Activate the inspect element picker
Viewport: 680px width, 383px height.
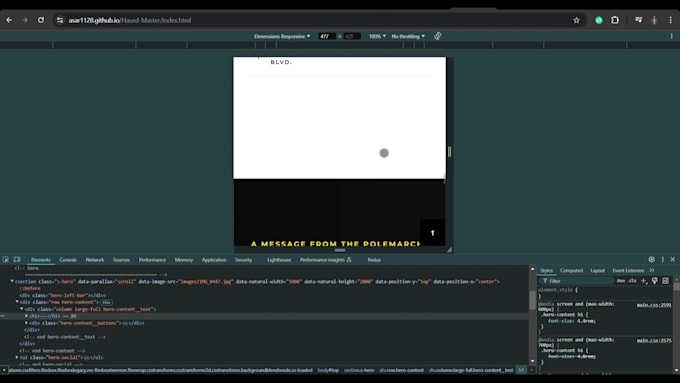click(6, 259)
